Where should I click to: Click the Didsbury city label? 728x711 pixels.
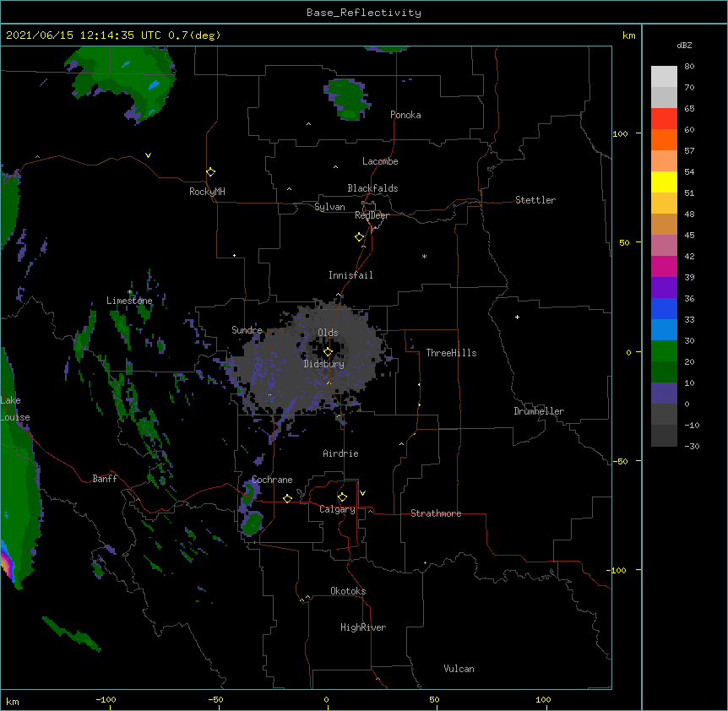pos(324,364)
